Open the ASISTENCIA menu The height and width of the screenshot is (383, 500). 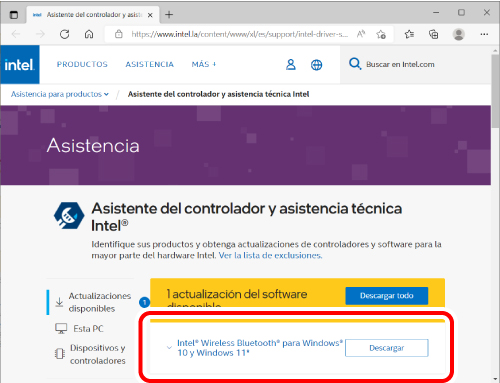click(149, 64)
